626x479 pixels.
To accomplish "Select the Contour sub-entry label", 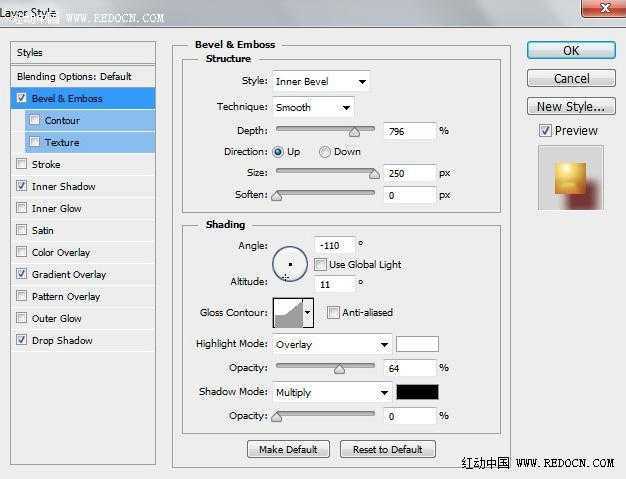I will point(62,120).
